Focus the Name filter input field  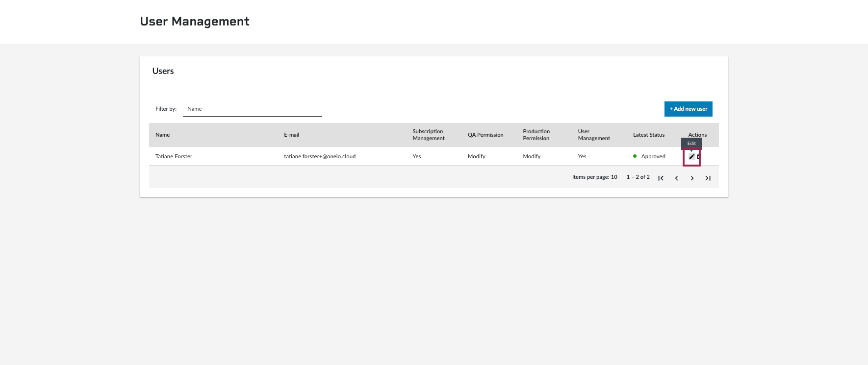252,109
